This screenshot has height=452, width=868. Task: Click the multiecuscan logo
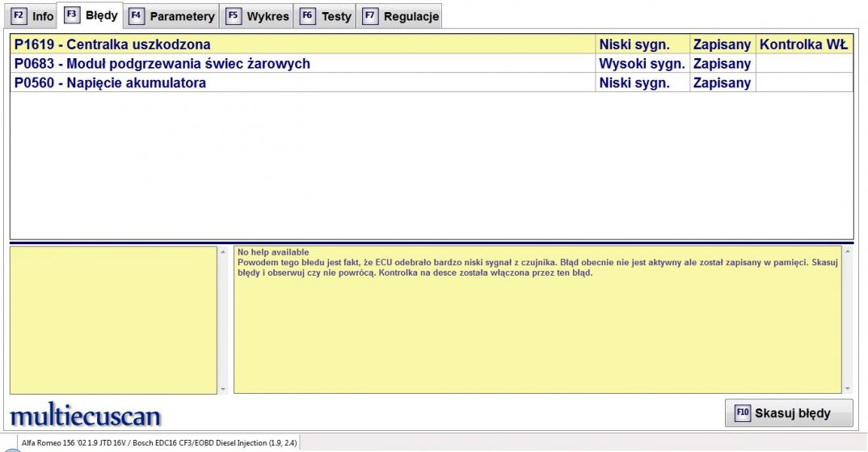85,416
